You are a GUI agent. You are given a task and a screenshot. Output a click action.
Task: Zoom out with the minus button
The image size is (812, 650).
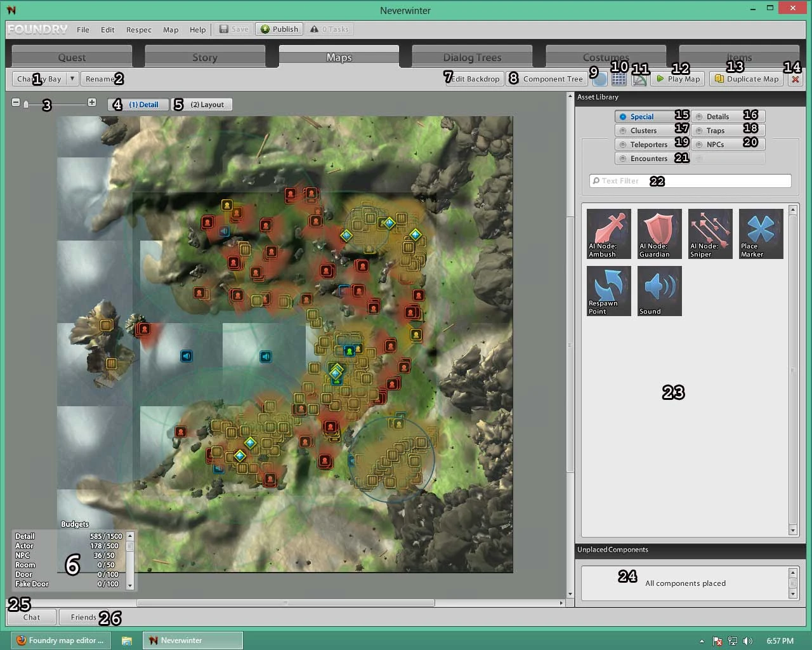coord(16,102)
